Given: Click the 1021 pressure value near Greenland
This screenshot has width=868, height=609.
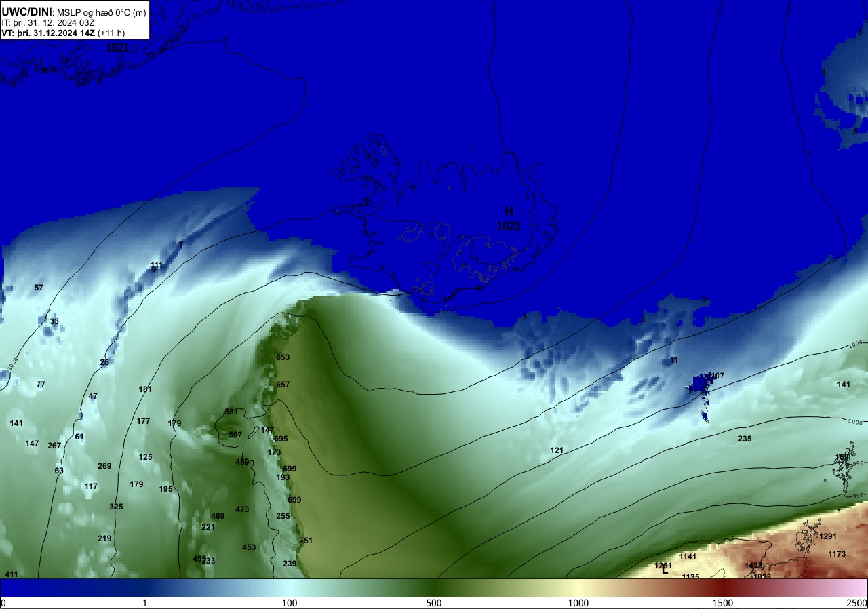Looking at the screenshot, I should [x=117, y=47].
